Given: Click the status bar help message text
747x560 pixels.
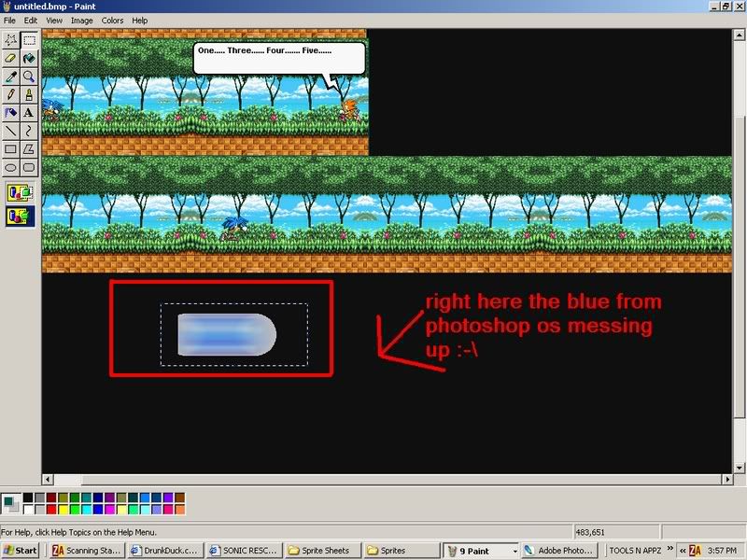Looking at the screenshot, I should 79,532.
